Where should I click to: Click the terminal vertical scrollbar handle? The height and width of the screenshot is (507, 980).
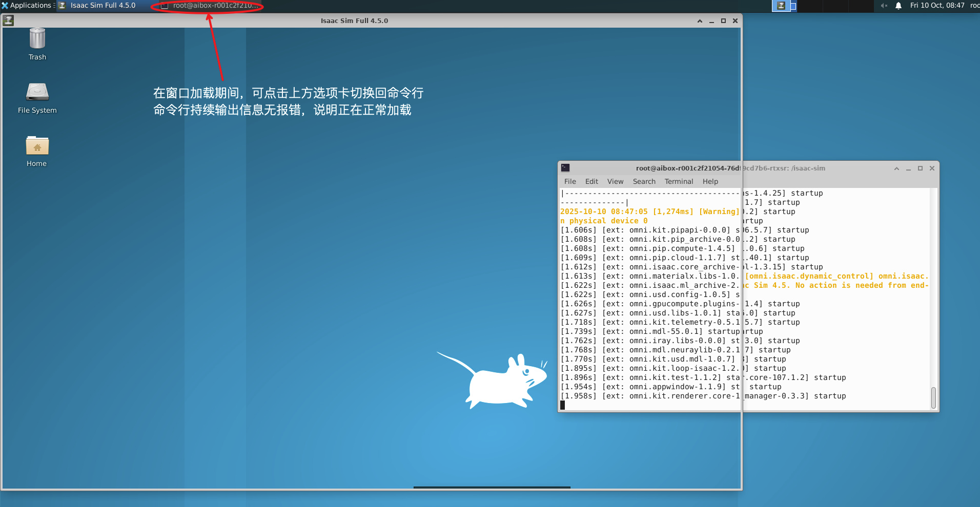click(933, 397)
